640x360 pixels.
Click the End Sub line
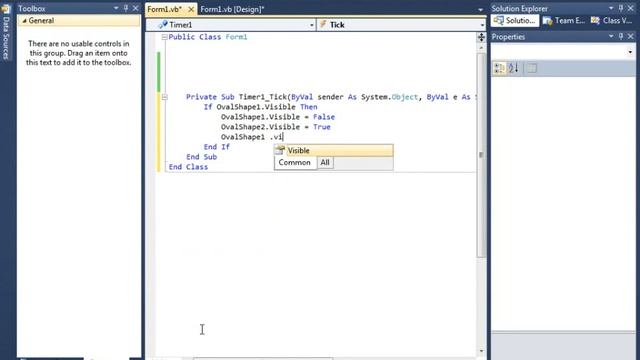(202, 157)
